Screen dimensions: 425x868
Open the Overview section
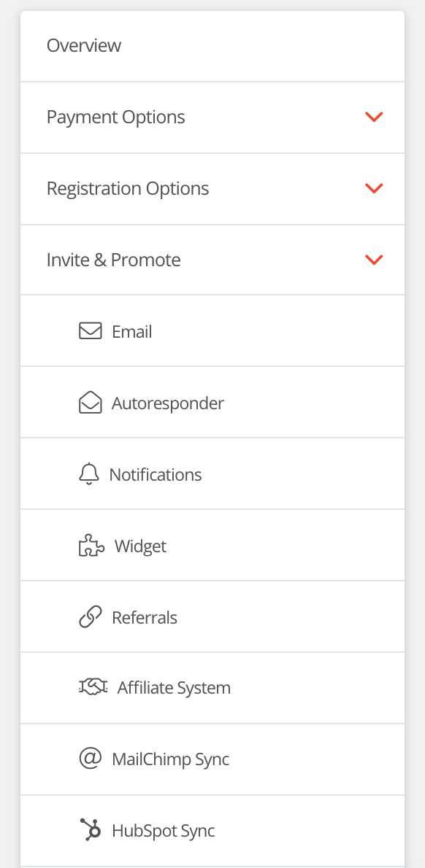[212, 46]
